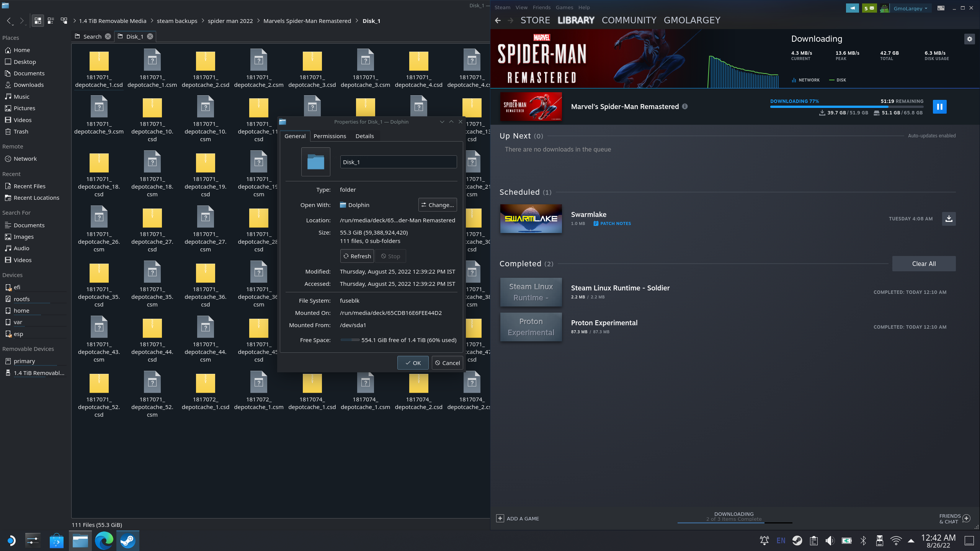Pause the Spider-Man Remastered download

[939, 107]
